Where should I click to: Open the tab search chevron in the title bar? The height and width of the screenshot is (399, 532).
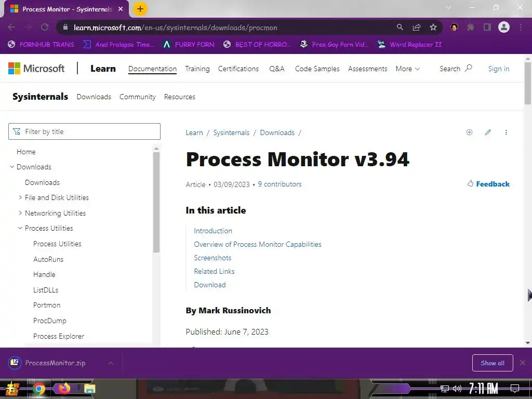[x=448, y=7]
